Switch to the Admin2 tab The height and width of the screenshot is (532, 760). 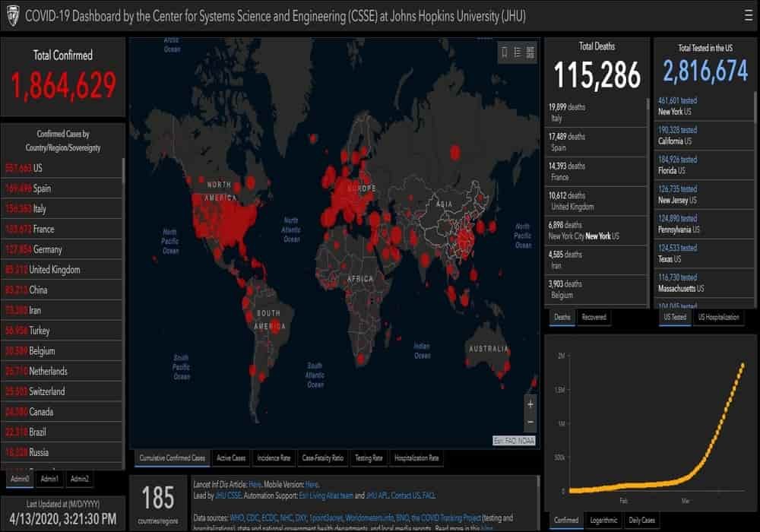pos(80,479)
